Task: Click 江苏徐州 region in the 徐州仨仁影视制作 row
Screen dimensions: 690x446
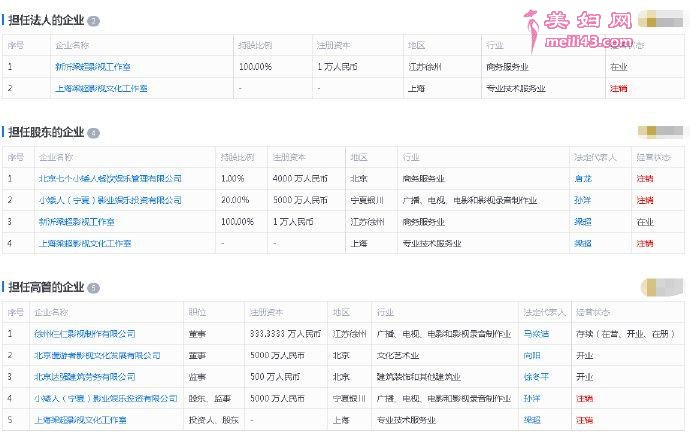Action: 349,334
